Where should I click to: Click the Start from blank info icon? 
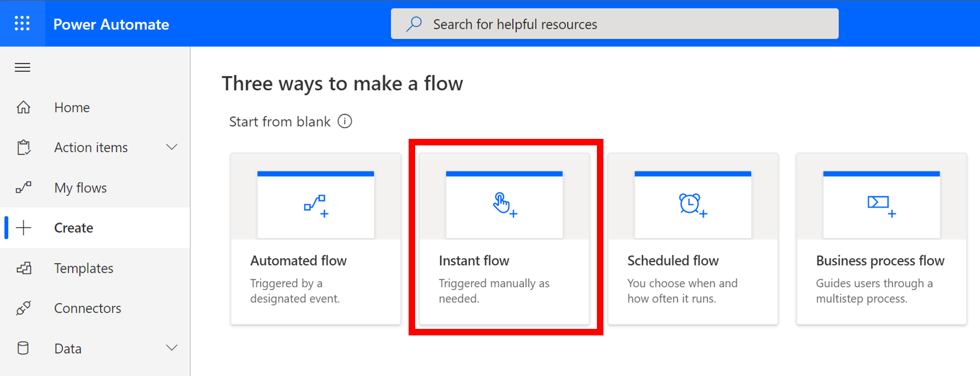pyautogui.click(x=345, y=121)
